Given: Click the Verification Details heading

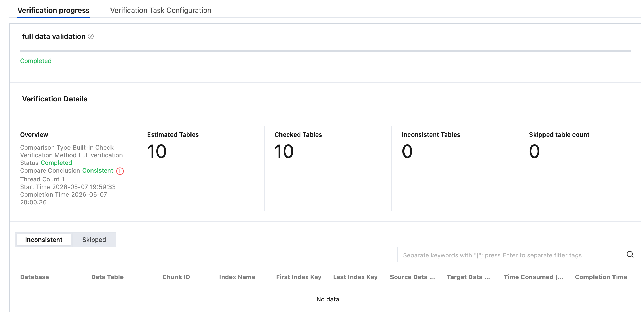Looking at the screenshot, I should tap(55, 99).
